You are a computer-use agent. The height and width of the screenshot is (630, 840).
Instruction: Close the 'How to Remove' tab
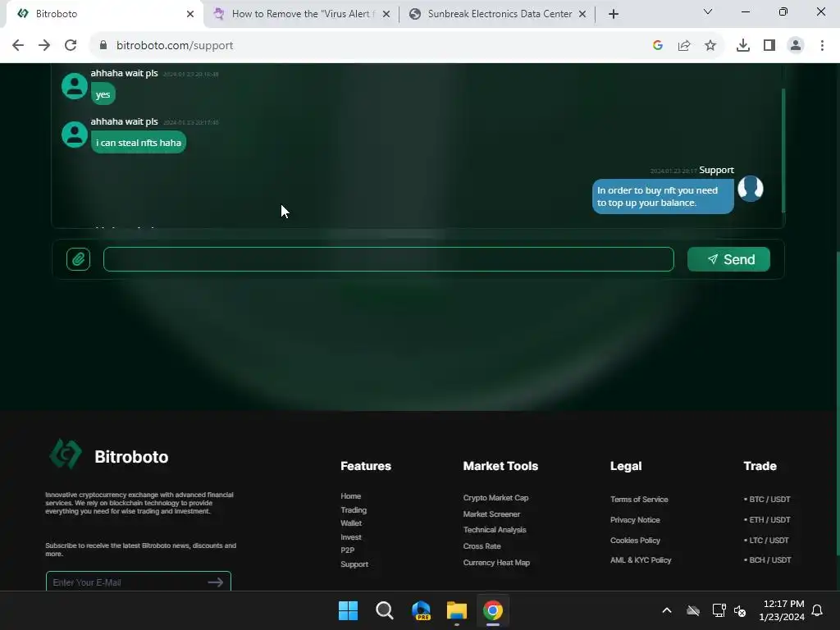point(386,14)
